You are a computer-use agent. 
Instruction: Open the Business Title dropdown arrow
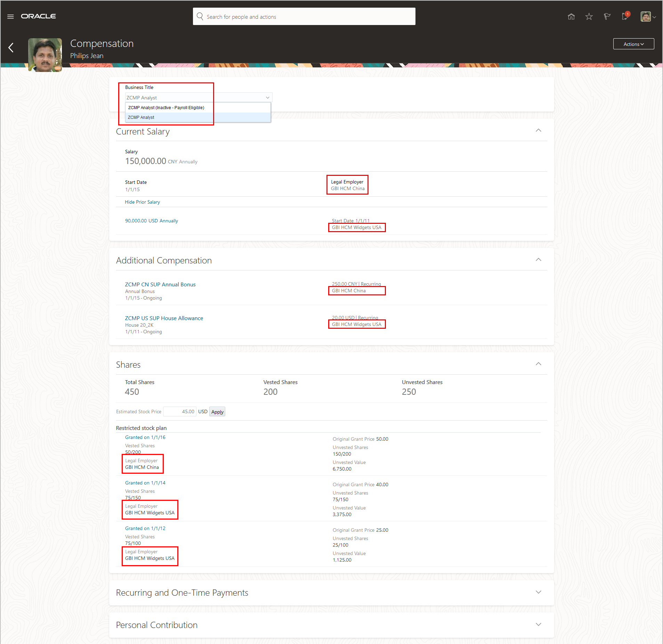268,98
